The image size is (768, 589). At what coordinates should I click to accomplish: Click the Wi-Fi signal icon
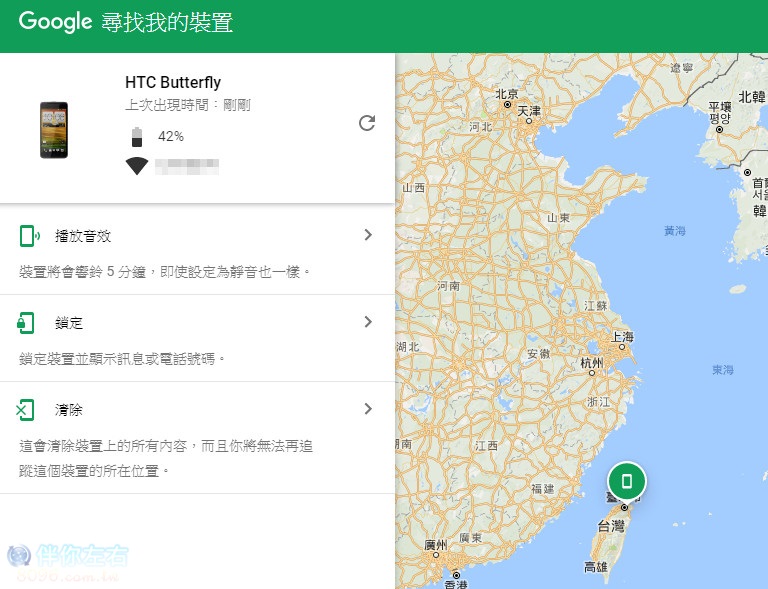pyautogui.click(x=137, y=166)
